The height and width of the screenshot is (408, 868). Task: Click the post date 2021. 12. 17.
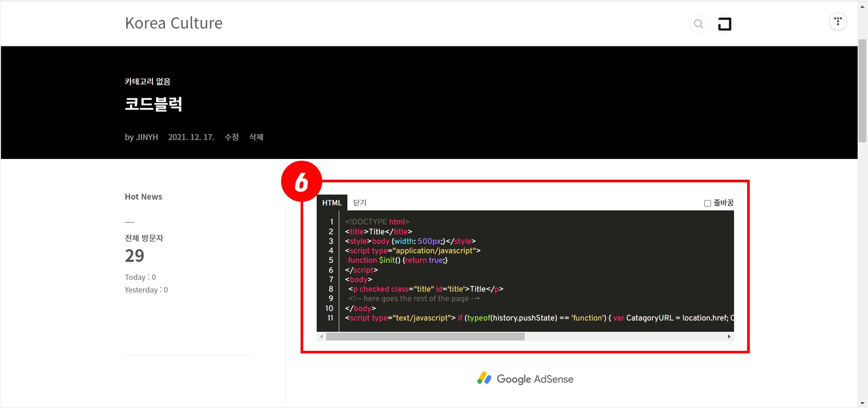coord(191,137)
